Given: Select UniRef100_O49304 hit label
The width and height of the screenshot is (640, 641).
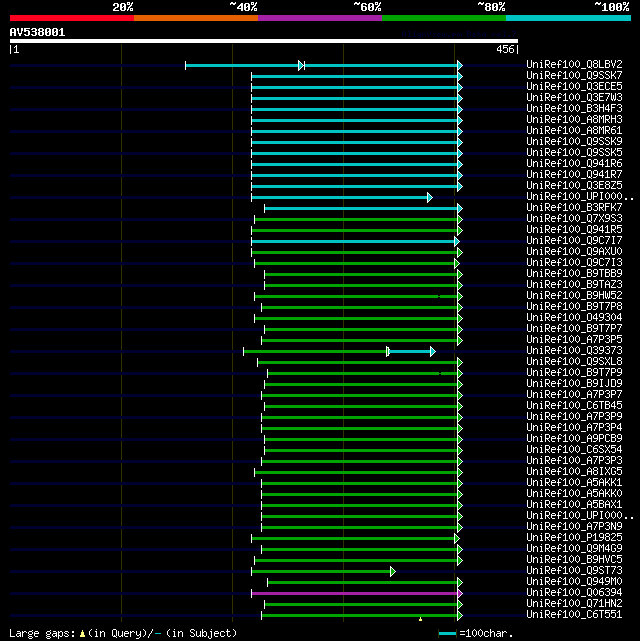Looking at the screenshot, I should pyautogui.click(x=574, y=318).
